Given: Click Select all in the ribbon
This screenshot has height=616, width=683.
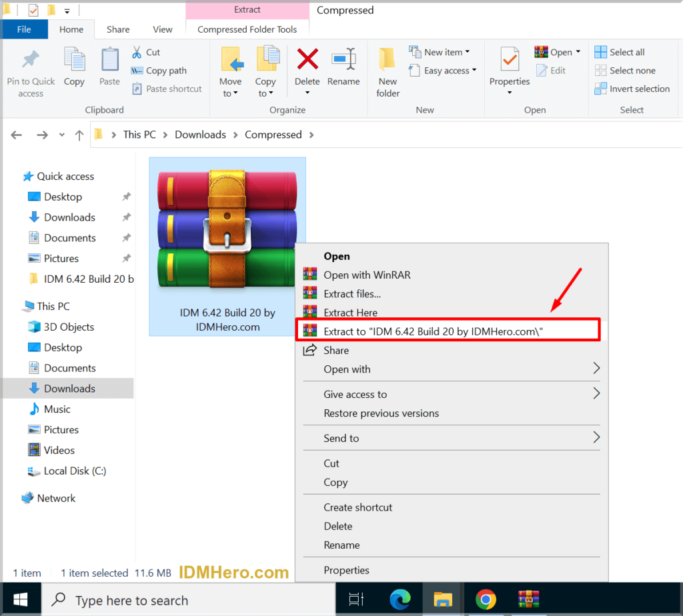Looking at the screenshot, I should click(x=620, y=52).
